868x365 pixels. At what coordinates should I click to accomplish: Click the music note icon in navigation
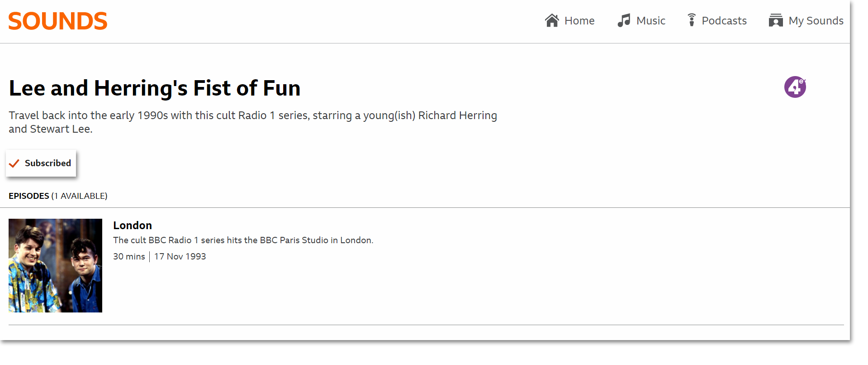click(x=624, y=20)
